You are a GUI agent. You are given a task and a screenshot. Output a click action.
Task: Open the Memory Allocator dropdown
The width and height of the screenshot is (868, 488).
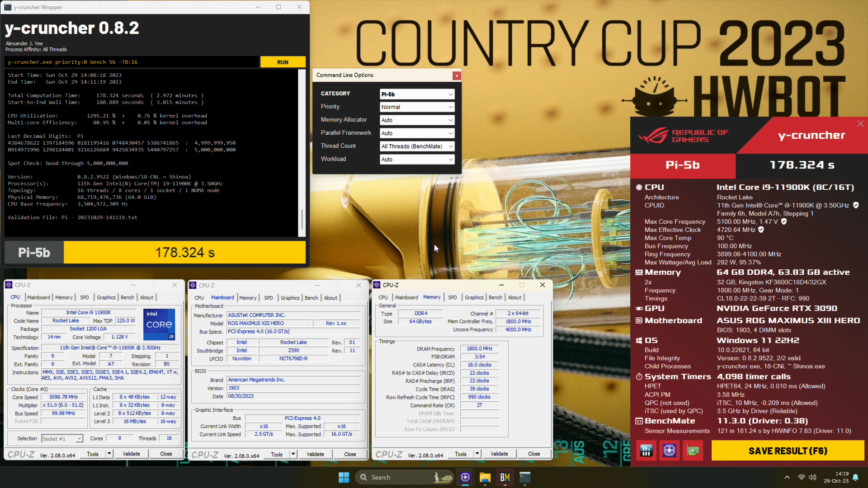click(x=417, y=120)
